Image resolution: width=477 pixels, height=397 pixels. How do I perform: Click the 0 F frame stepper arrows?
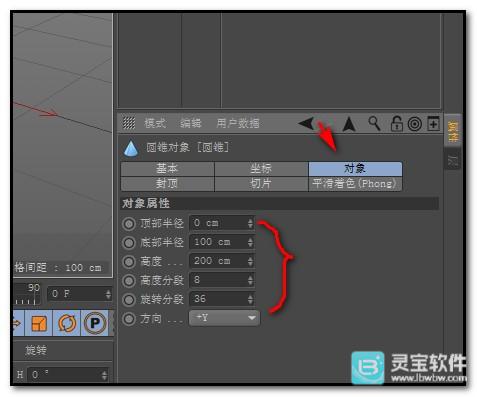tap(108, 294)
